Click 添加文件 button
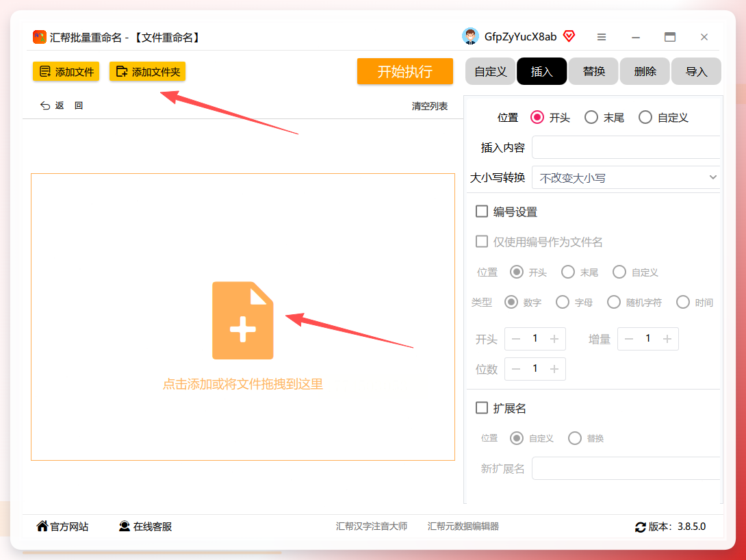 (66, 71)
